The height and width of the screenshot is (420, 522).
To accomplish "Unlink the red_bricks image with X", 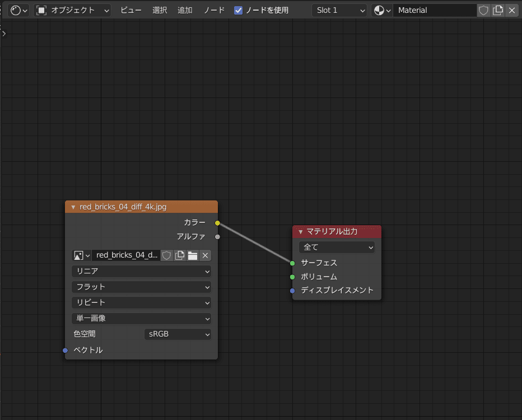I will [206, 255].
